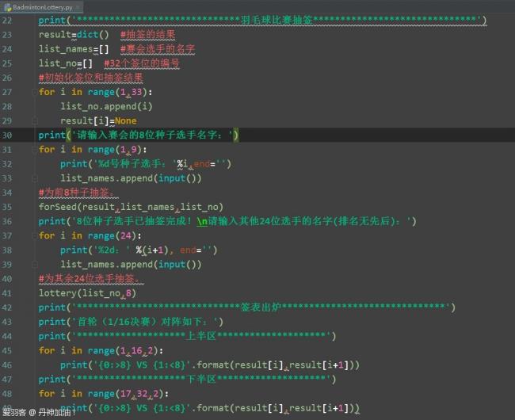Click the fold end marker on line 29

33,120
